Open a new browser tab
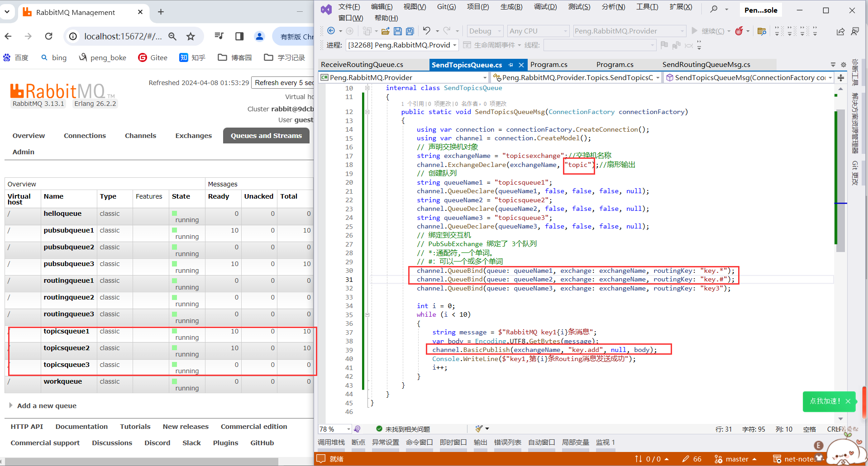 161,12
